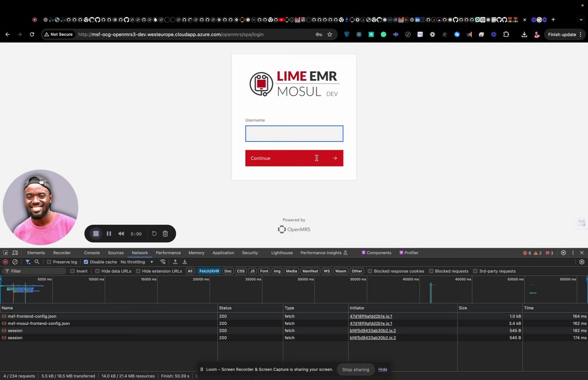Screen dimensions: 588x380
Task: Open the Application tab
Action: coord(223,253)
